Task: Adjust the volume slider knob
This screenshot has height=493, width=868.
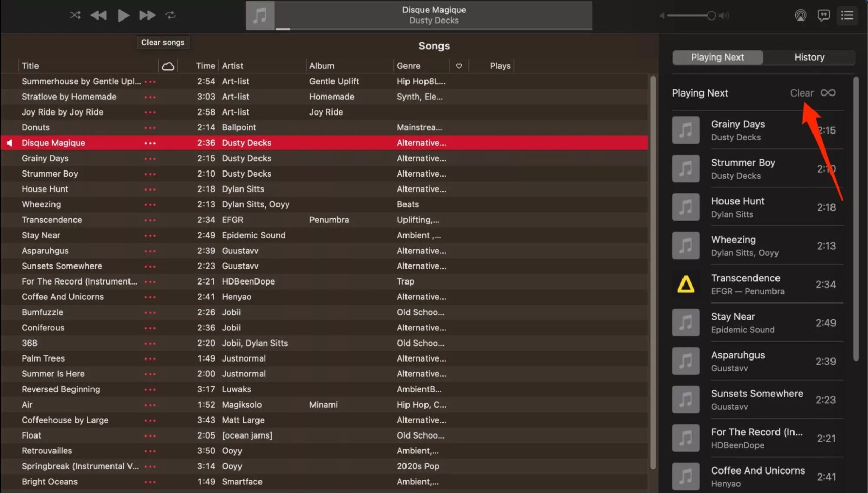Action: pos(711,15)
